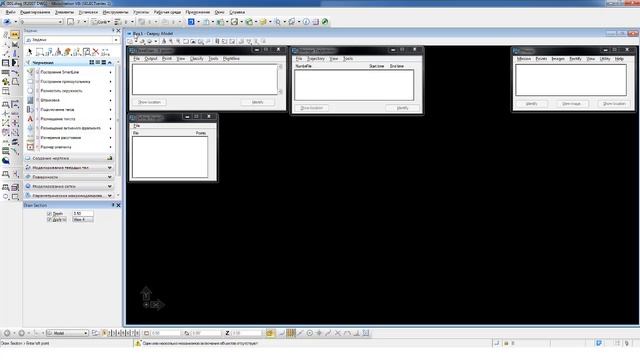Open the Model dropdown in bottom bar
This screenshot has height=360, width=640.
[x=86, y=333]
